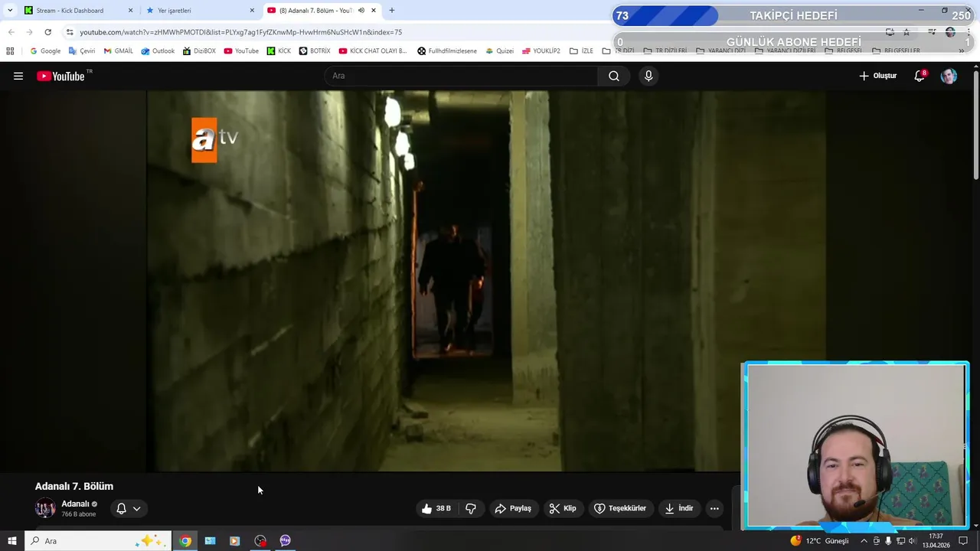Reload the page in Chrome
The width and height of the screenshot is (980, 551).
click(x=47, y=32)
